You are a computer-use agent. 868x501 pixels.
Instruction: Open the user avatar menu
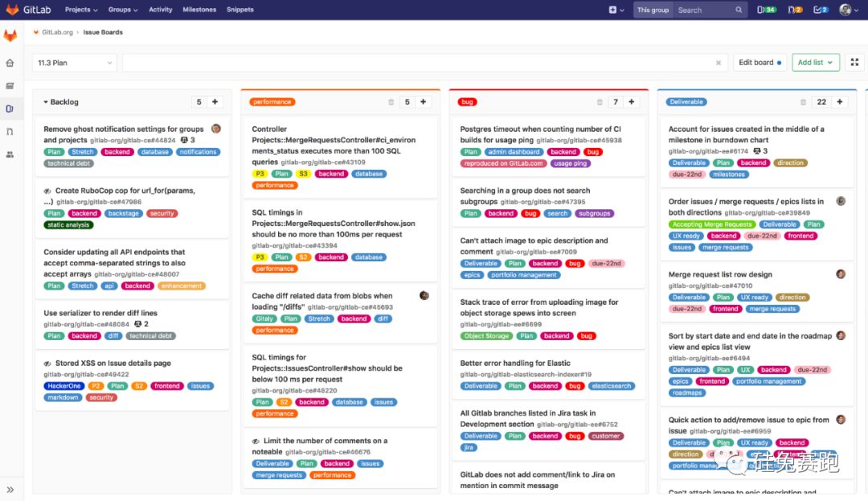click(x=848, y=10)
